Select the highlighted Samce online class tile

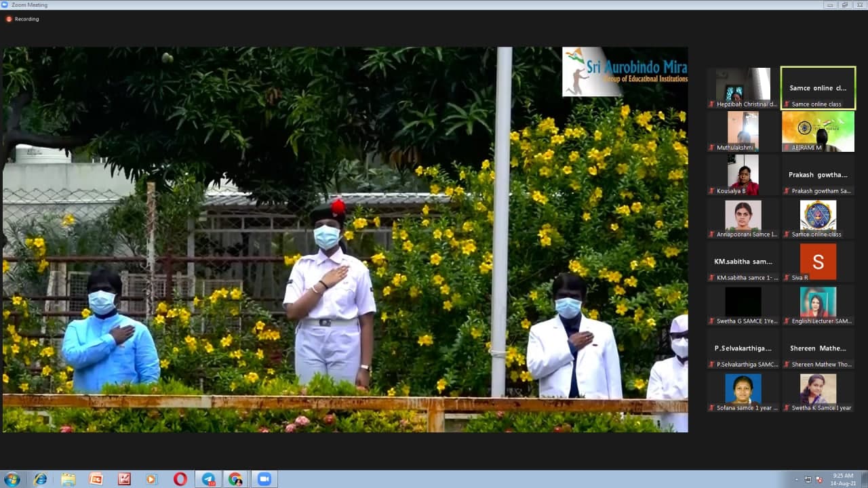coord(818,88)
